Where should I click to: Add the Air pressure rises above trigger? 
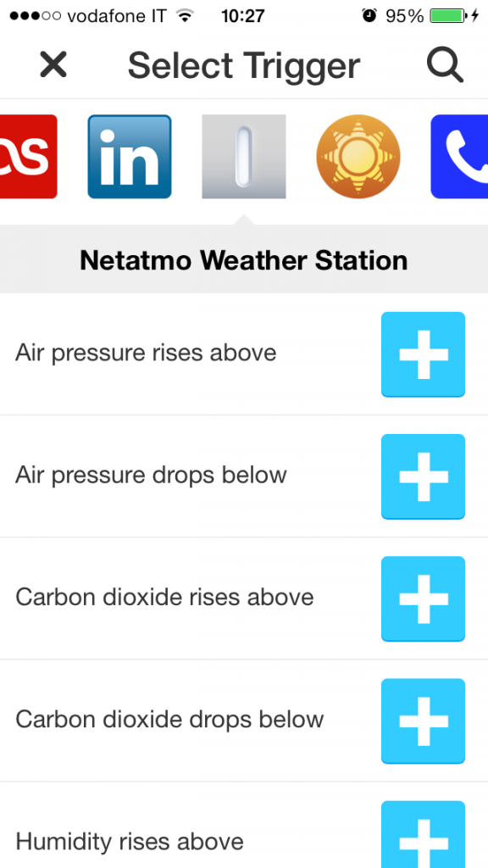point(422,354)
